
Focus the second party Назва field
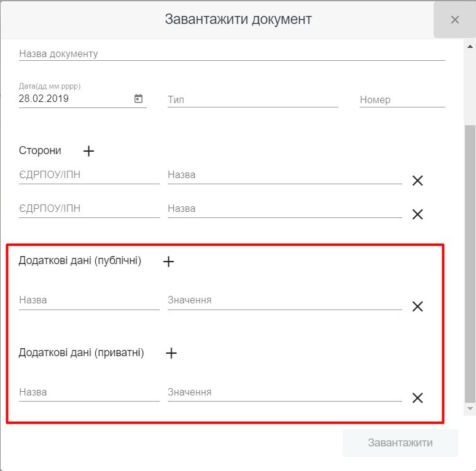click(x=285, y=209)
